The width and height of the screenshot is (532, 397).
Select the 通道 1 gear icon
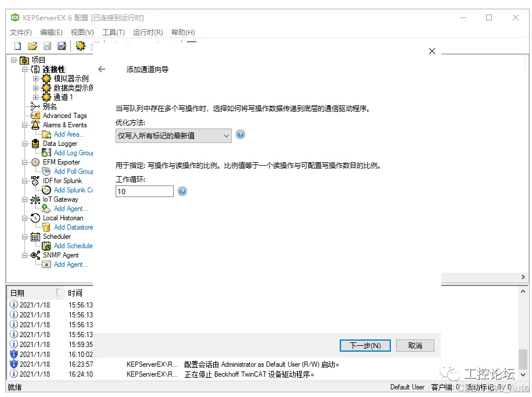pyautogui.click(x=46, y=97)
